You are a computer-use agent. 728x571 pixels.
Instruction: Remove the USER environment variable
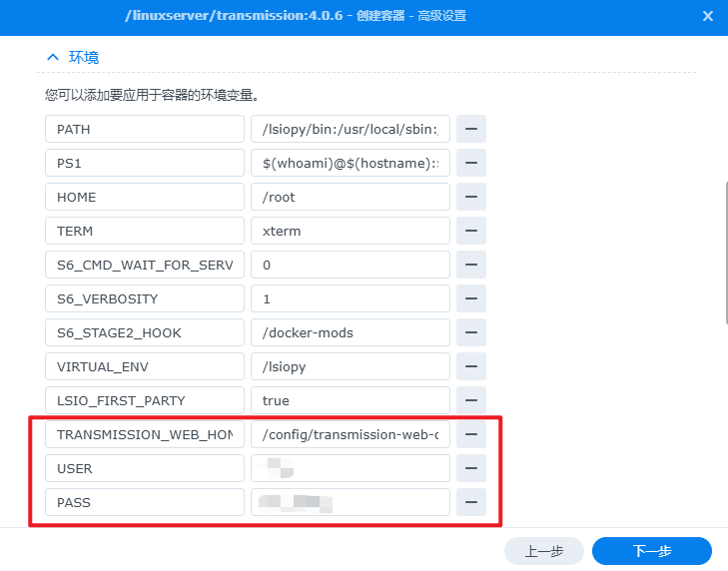tap(470, 468)
